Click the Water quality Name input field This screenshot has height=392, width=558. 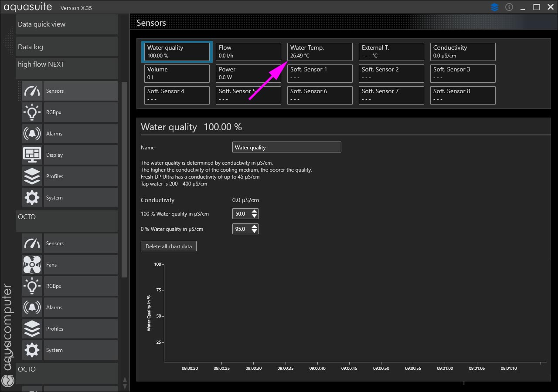[286, 148]
